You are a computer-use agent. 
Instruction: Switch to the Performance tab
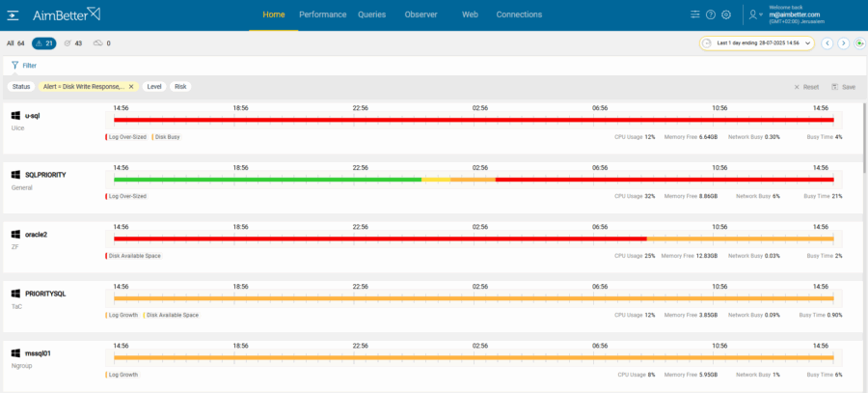[323, 14]
